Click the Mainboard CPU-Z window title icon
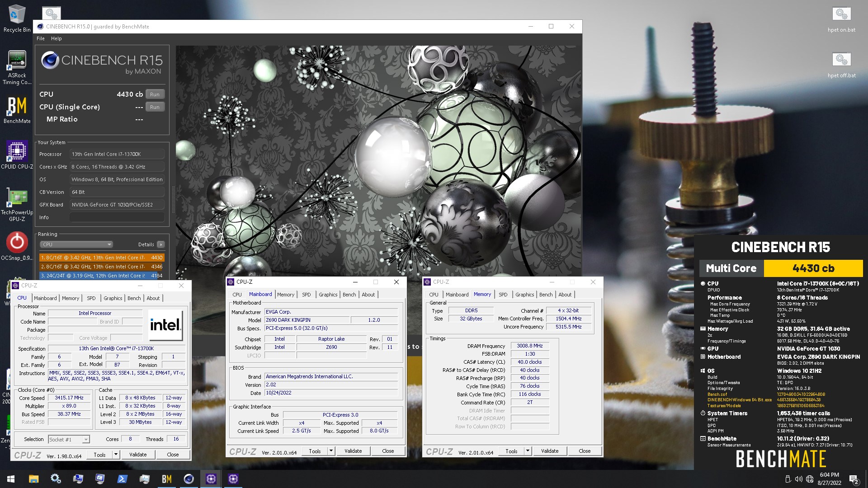The image size is (868, 488). coord(231,282)
